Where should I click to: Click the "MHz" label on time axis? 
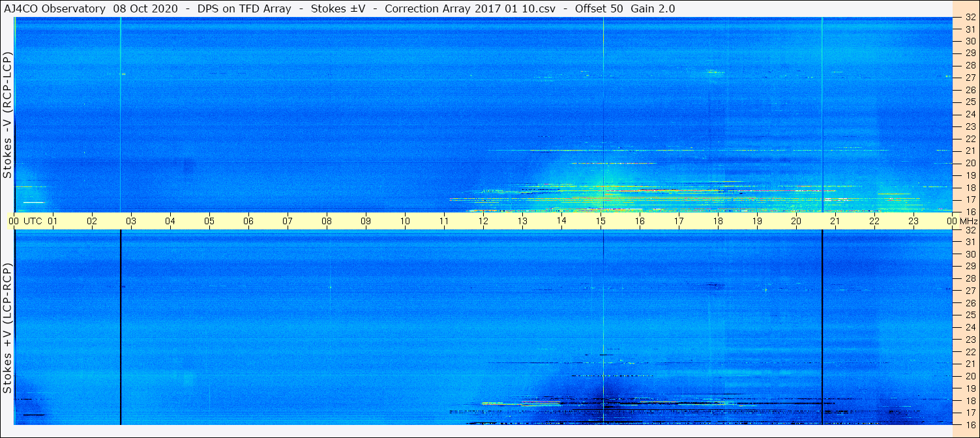968,221
